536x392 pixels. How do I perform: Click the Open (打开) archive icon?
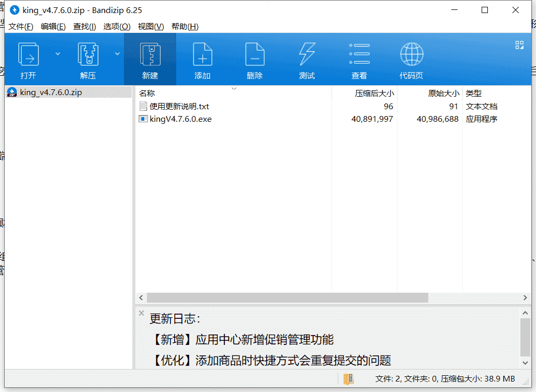[x=28, y=54]
